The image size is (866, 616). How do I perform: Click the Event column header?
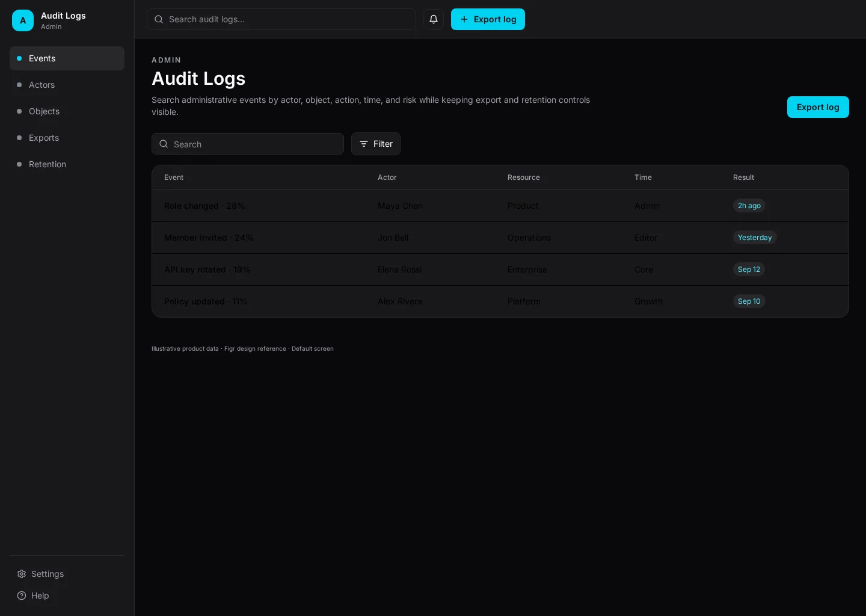[x=174, y=177]
